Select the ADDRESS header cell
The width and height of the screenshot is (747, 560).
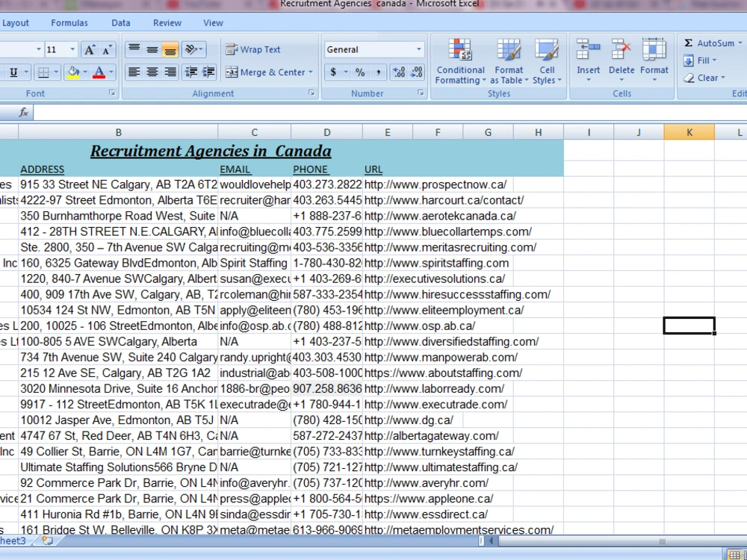coord(118,169)
